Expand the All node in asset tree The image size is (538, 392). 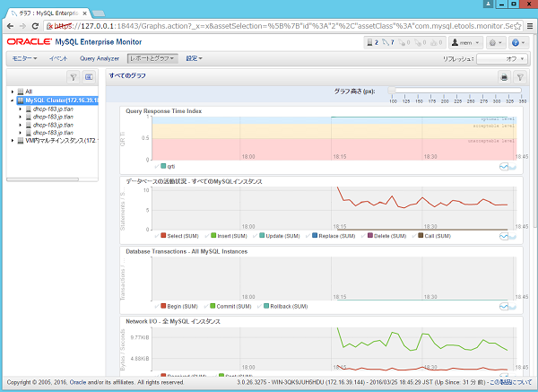point(13,91)
